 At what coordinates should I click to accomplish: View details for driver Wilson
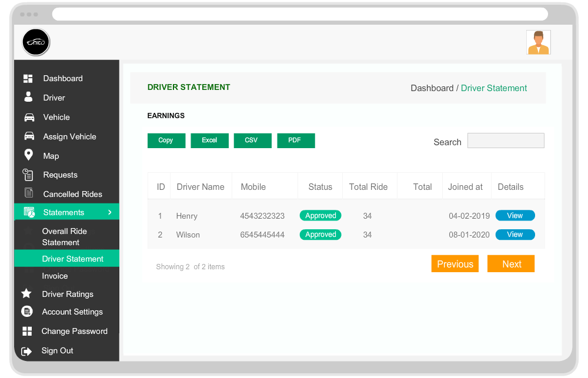pos(515,235)
